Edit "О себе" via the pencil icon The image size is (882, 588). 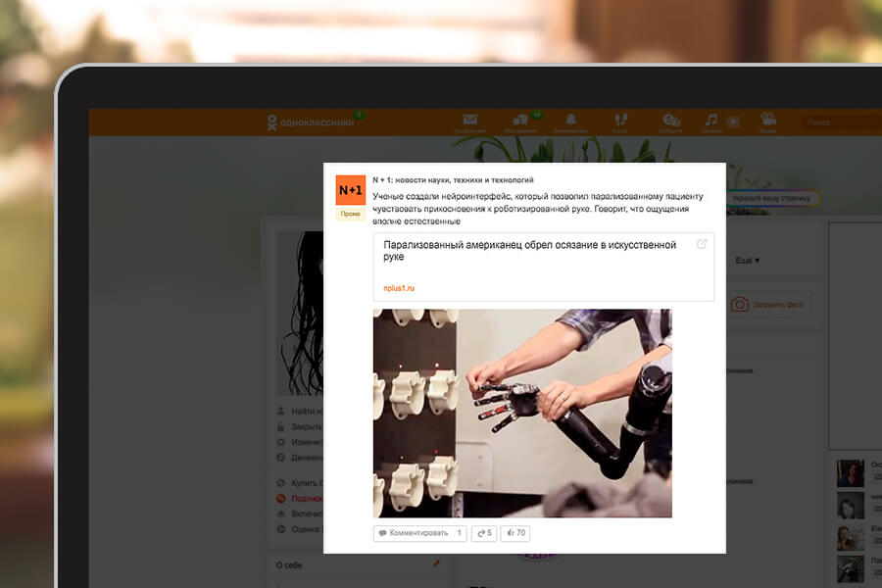pyautogui.click(x=434, y=565)
